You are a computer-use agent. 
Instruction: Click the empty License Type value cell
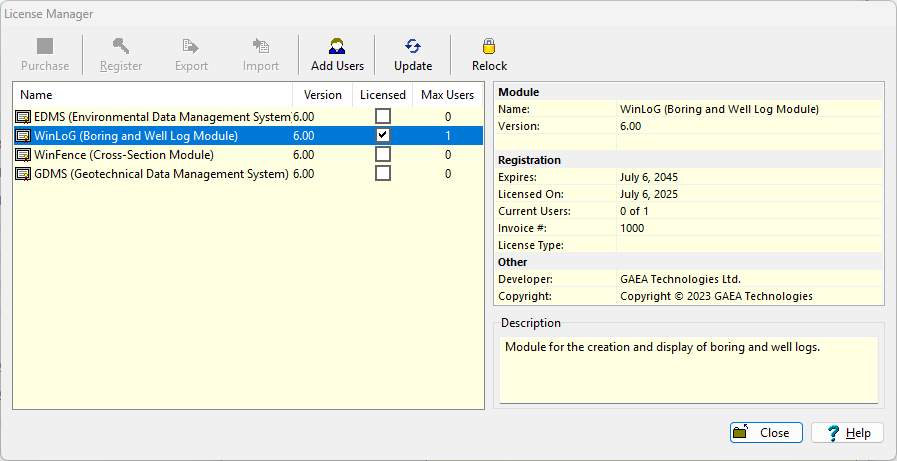[750, 245]
